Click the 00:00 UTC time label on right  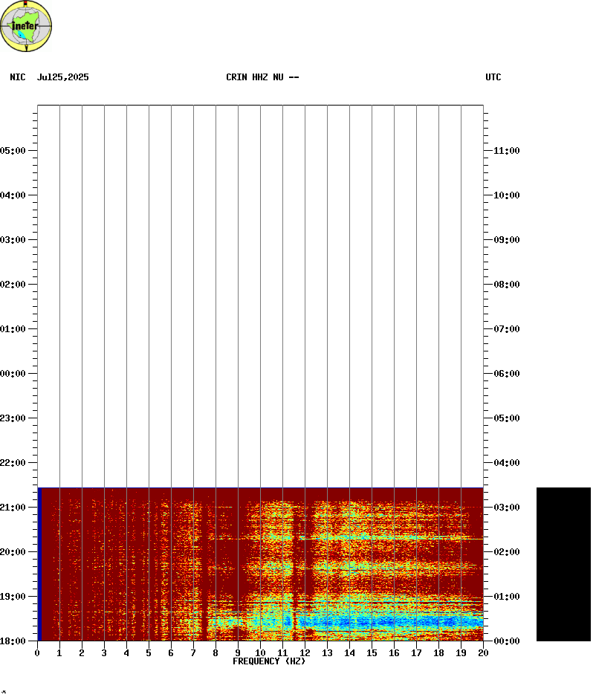[x=507, y=641]
